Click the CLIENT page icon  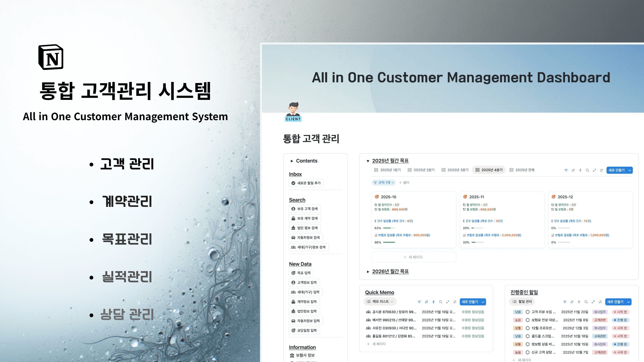[x=293, y=112]
